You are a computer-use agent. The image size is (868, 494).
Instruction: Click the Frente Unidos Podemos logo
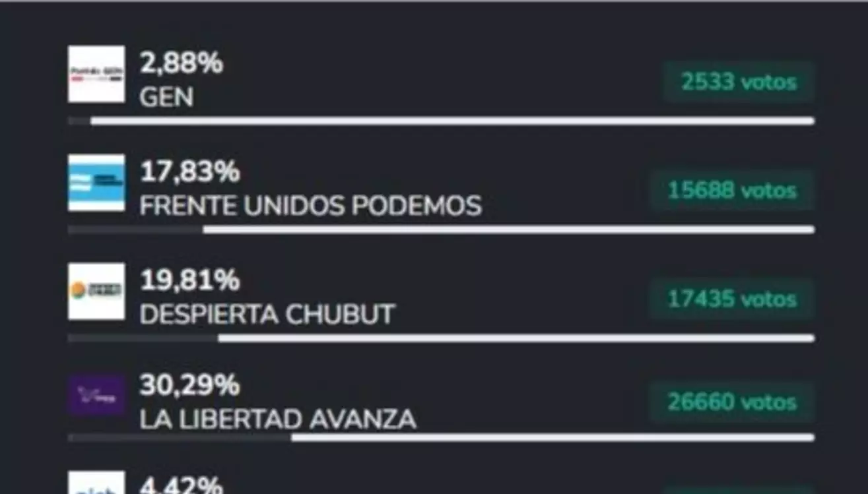96,183
